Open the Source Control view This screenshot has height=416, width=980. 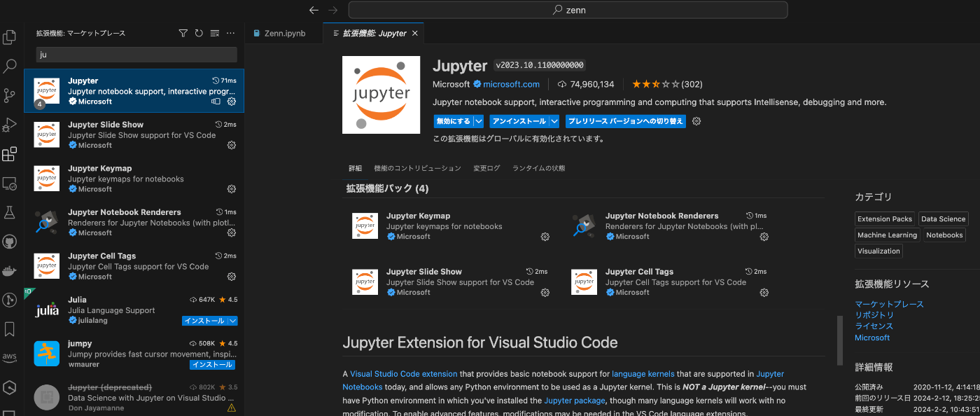coord(10,95)
